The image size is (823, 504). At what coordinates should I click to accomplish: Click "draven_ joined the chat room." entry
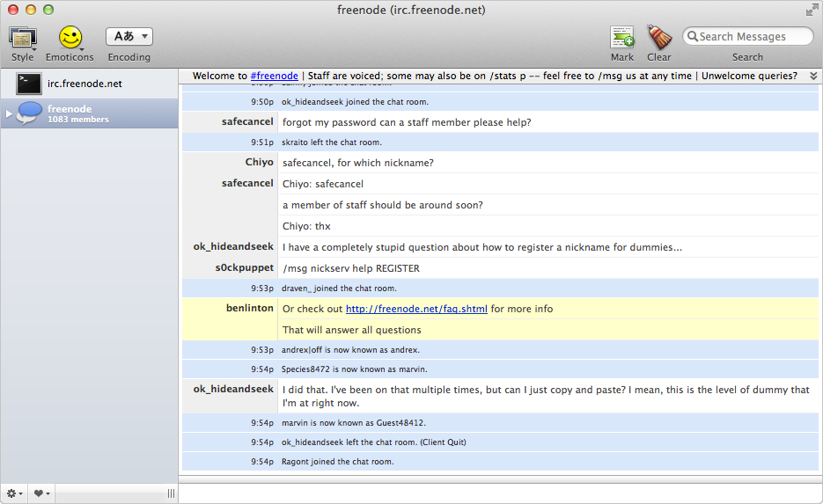click(x=339, y=288)
